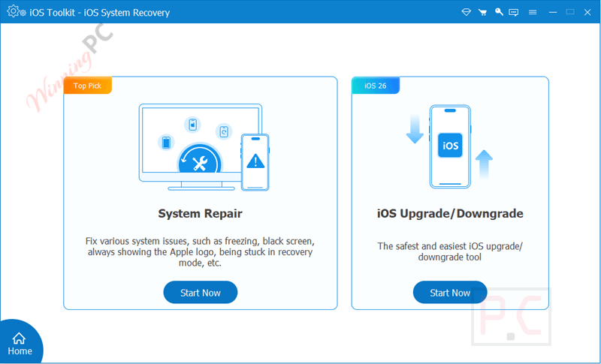Click the System Repair description text
The width and height of the screenshot is (601, 364).
(200, 252)
